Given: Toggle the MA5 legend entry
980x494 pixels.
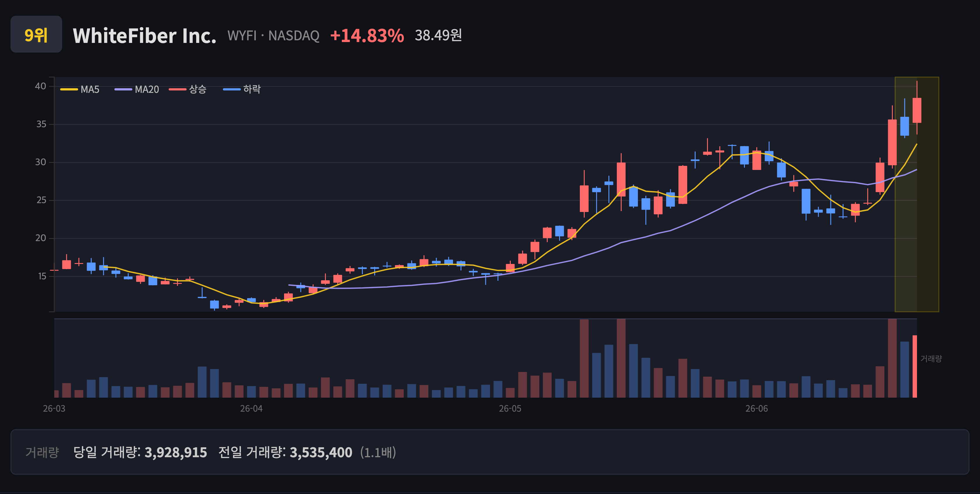Looking at the screenshot, I should tap(80, 90).
